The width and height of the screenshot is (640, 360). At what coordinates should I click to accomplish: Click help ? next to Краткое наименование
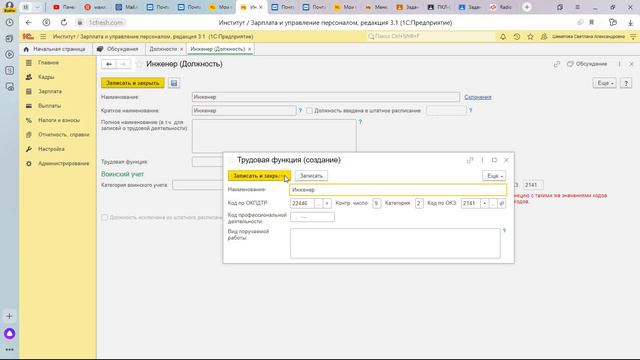300,111
